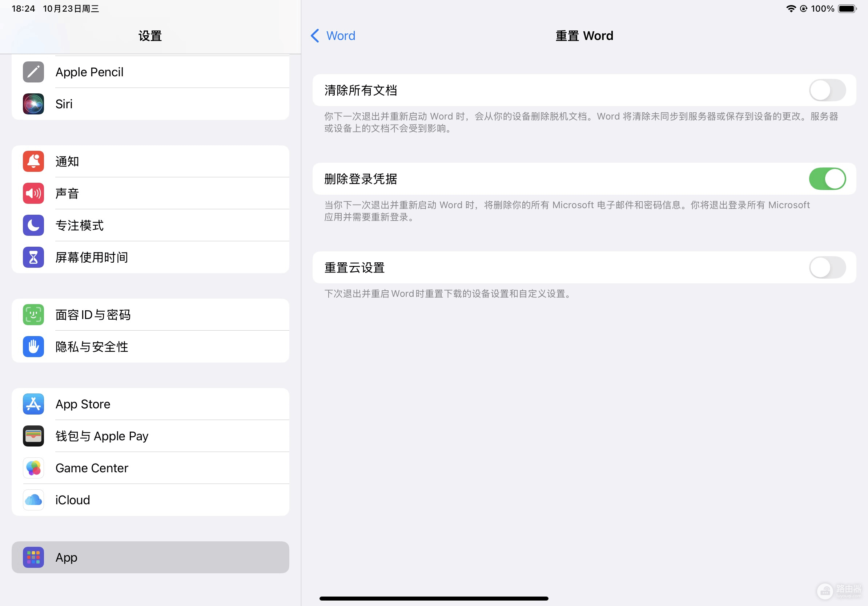Tap the Siri icon

coord(33,104)
